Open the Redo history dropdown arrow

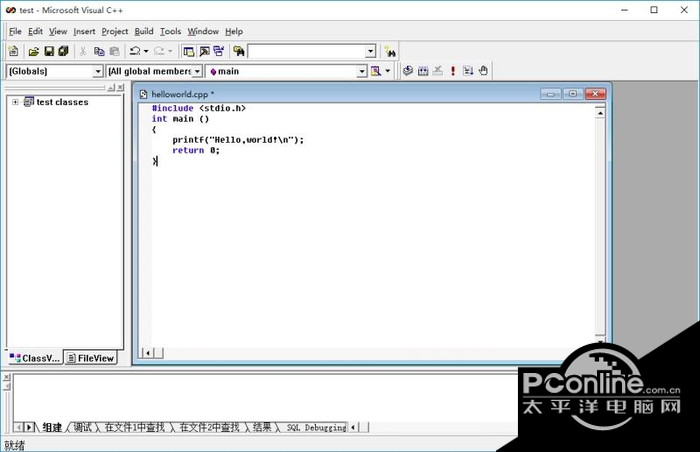(x=170, y=51)
